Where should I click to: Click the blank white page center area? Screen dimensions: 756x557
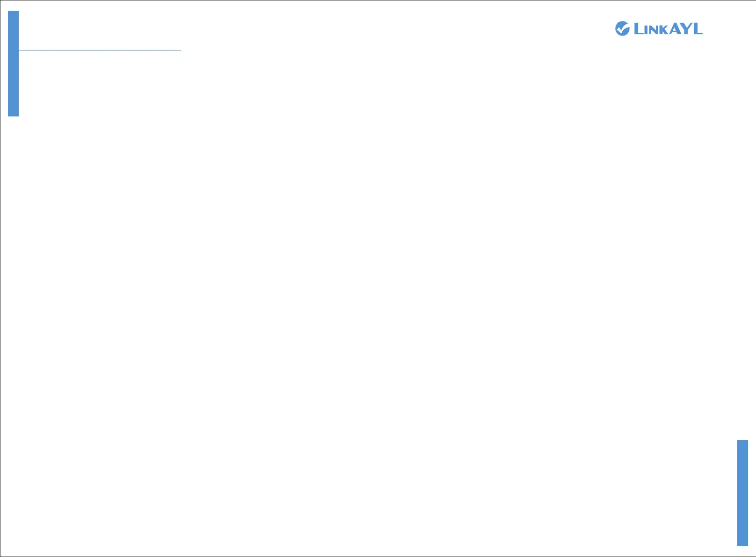coord(378,281)
